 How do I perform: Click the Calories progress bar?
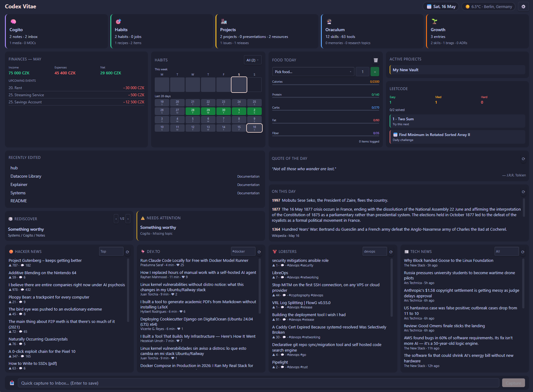point(326,85)
